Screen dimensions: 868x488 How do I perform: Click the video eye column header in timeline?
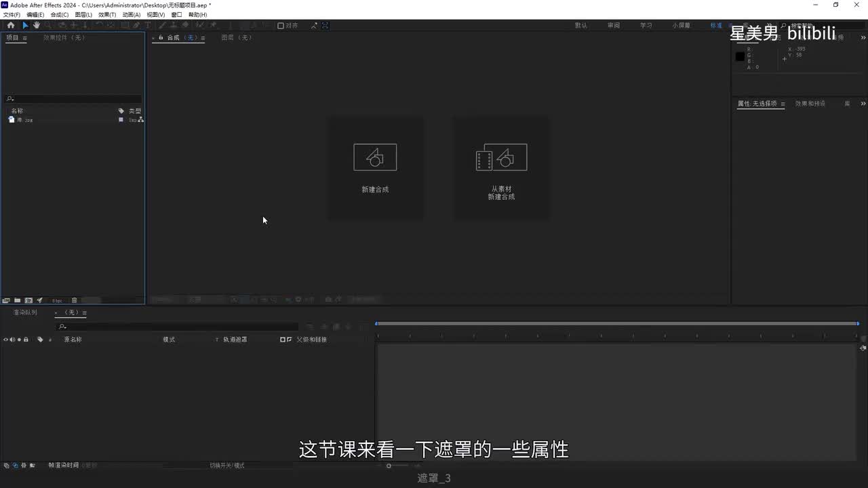pyautogui.click(x=6, y=340)
